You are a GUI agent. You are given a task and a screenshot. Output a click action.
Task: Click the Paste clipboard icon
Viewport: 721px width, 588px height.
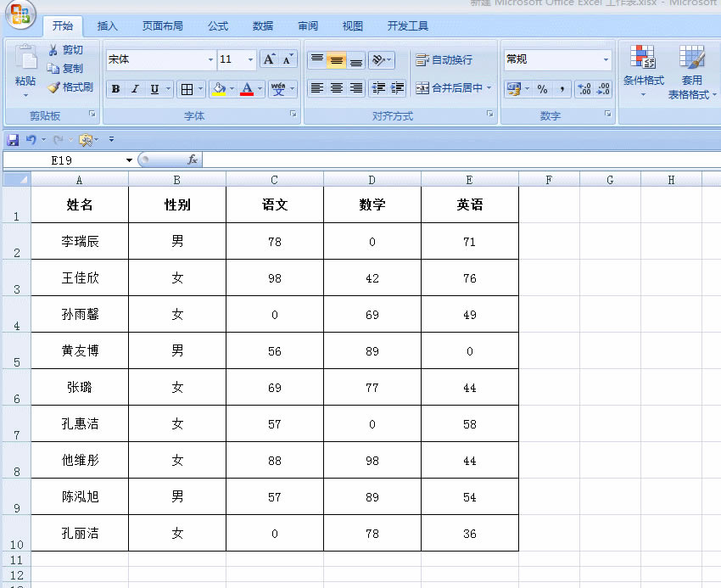[x=25, y=59]
